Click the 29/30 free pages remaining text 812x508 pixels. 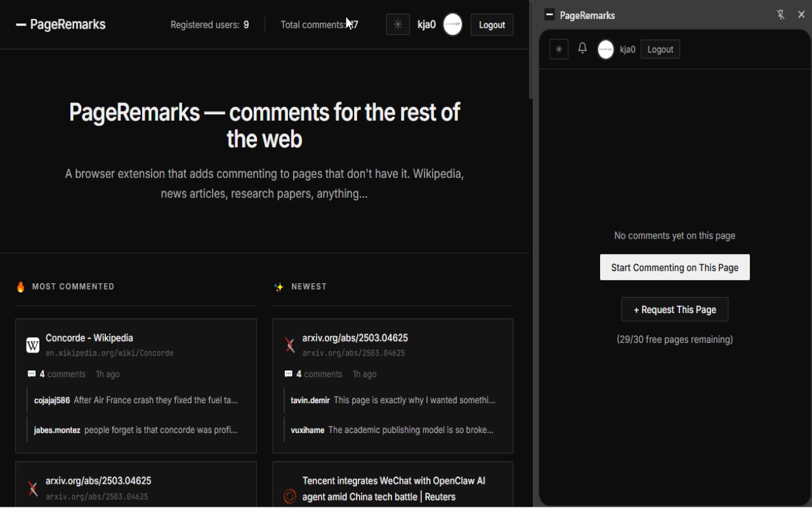pyautogui.click(x=675, y=340)
